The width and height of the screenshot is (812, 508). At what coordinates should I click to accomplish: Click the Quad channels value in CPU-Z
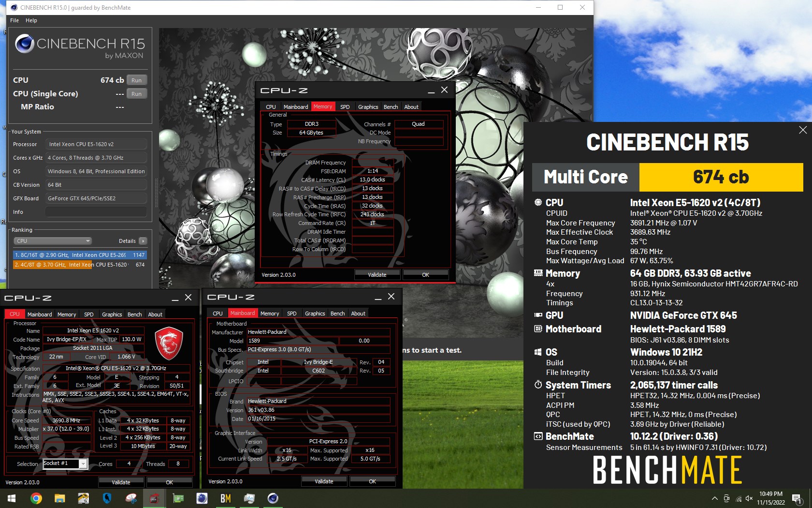(x=419, y=124)
